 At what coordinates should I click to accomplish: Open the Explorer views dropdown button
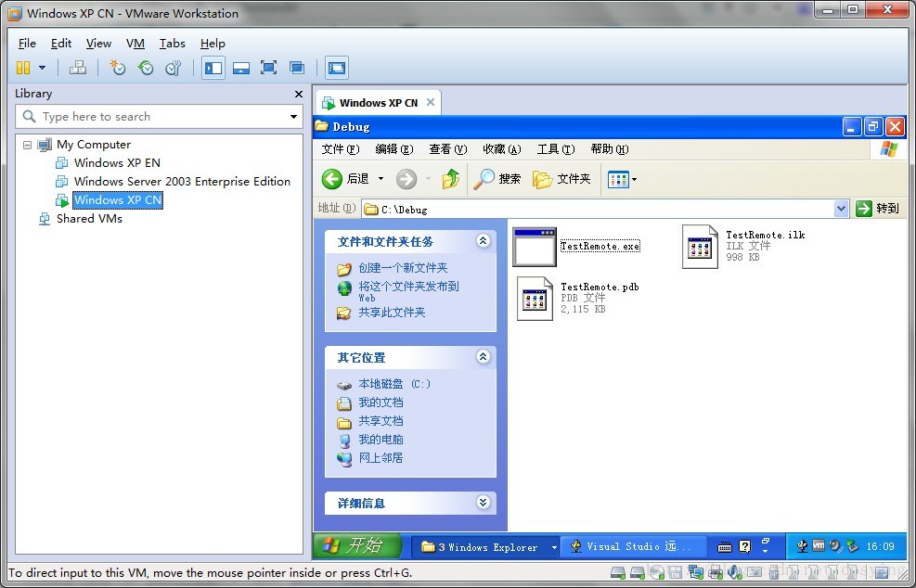(622, 179)
